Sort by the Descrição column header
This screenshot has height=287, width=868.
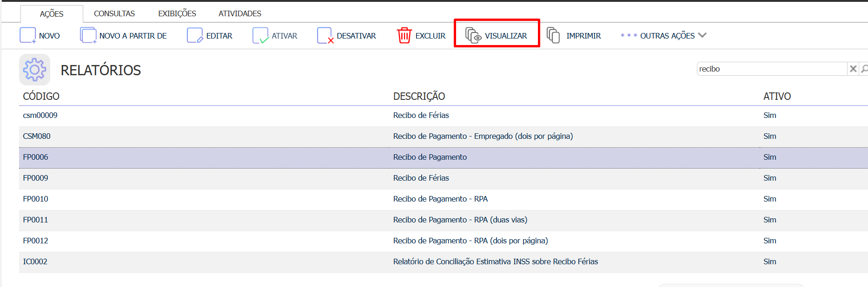pyautogui.click(x=419, y=96)
